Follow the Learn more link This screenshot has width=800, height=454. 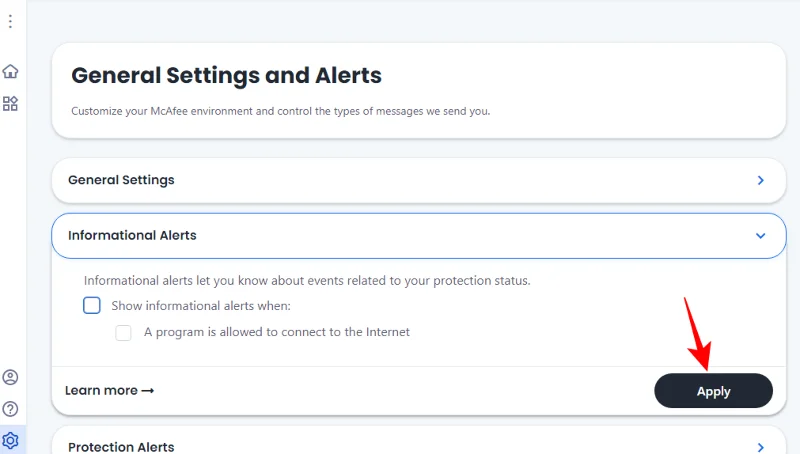pyautogui.click(x=101, y=391)
